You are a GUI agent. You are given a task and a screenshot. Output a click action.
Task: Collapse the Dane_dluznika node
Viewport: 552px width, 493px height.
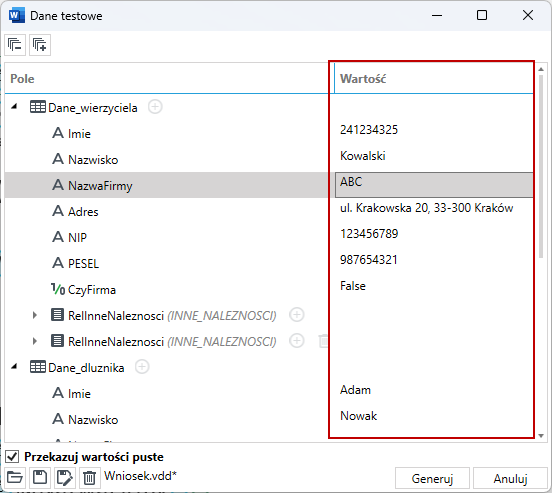(x=14, y=367)
